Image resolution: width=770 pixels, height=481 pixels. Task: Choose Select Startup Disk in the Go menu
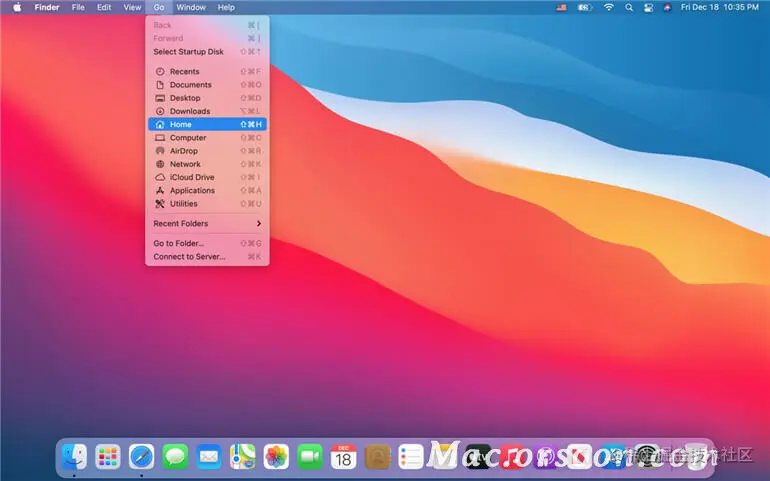pos(207,52)
